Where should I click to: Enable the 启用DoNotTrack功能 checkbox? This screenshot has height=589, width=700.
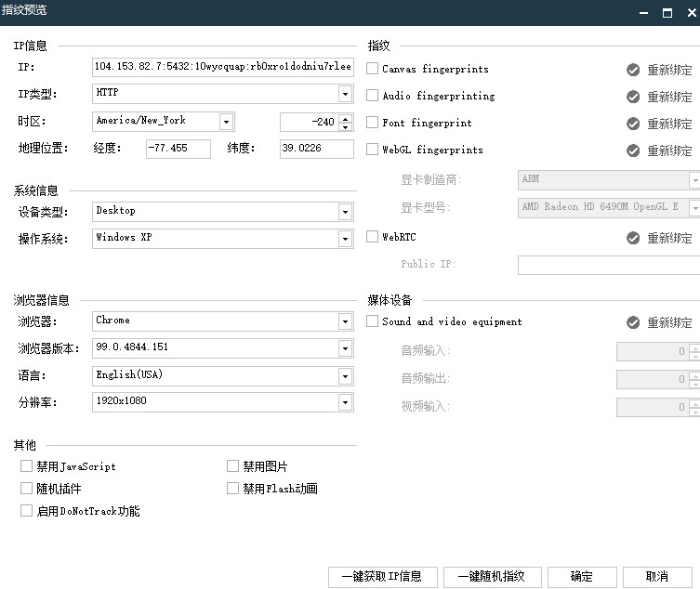(x=26, y=510)
